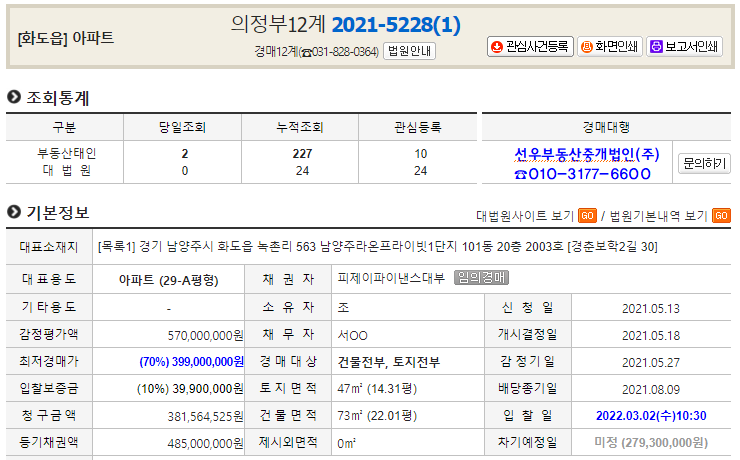Click the 제시외면적 value 0㎡

(x=346, y=443)
